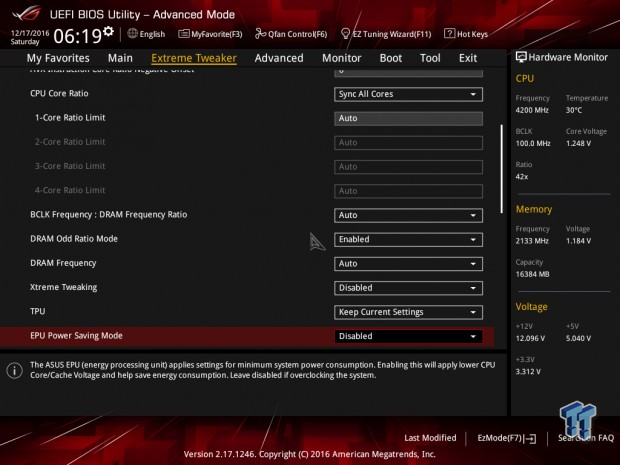Image resolution: width=620 pixels, height=465 pixels.
Task: Select CPU Core Ratio label
Action: (x=59, y=93)
